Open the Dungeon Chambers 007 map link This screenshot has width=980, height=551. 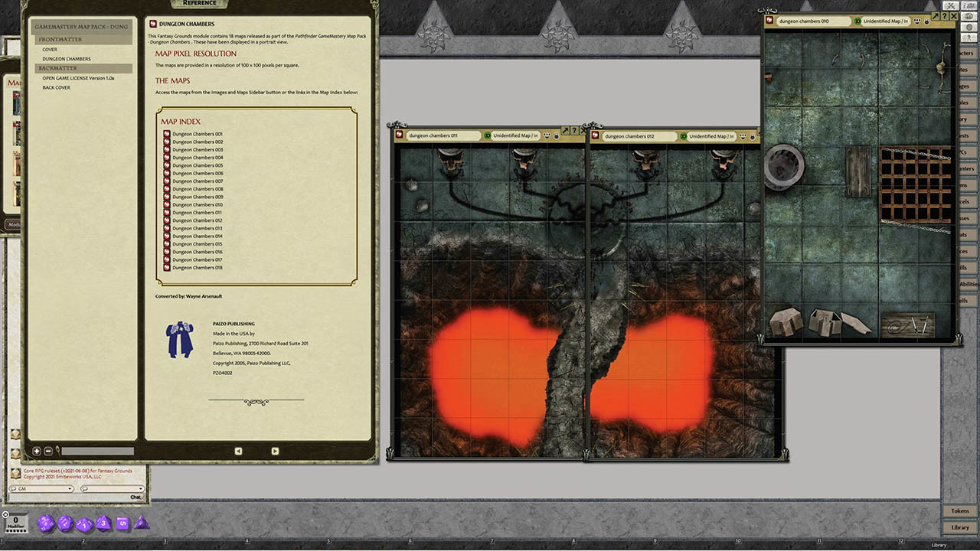(x=198, y=181)
